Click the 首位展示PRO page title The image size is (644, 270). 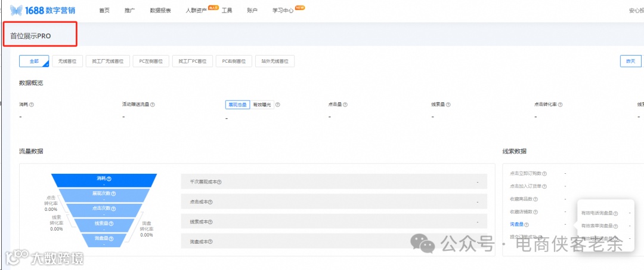31,36
